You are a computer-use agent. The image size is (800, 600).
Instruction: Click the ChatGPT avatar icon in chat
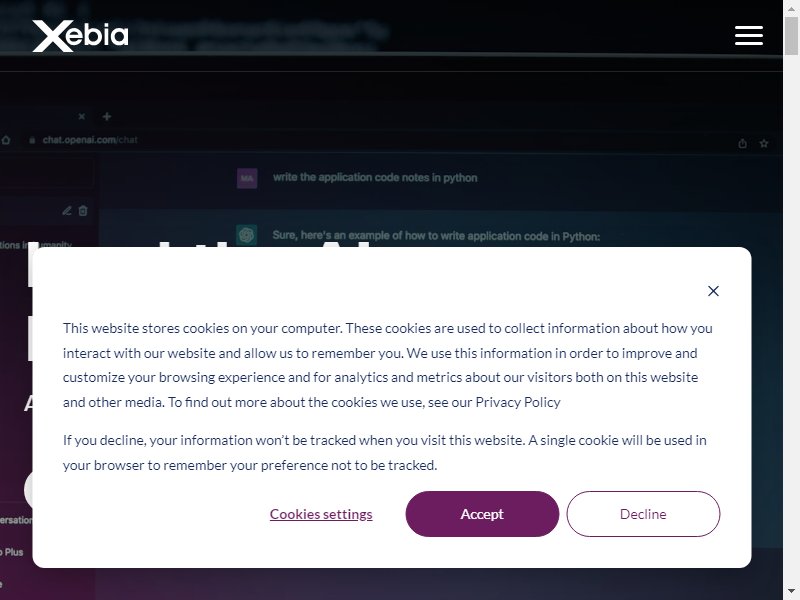click(246, 235)
